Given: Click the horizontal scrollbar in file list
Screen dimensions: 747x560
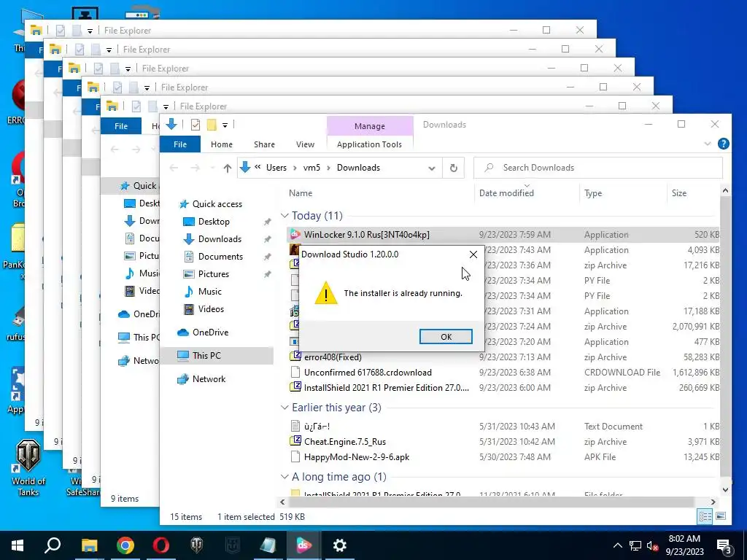Looking at the screenshot, I should pyautogui.click(x=490, y=502).
